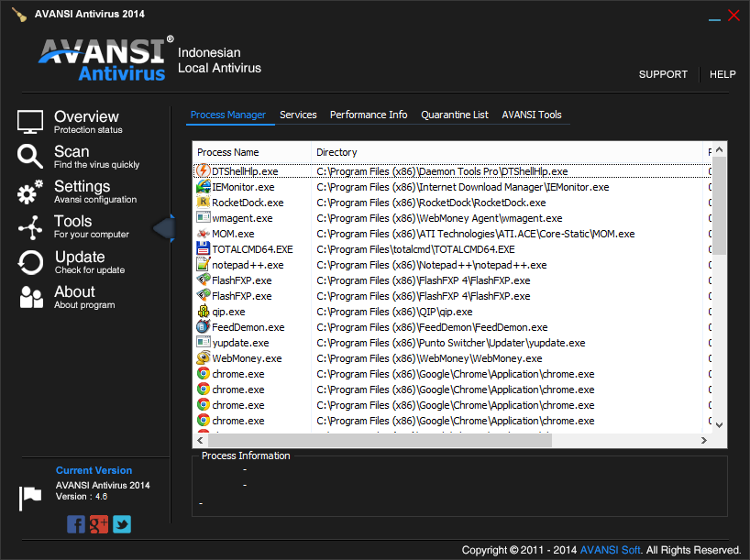Click the Punto Switcher Updater directory path
This screenshot has height=560, width=750.
coord(450,343)
